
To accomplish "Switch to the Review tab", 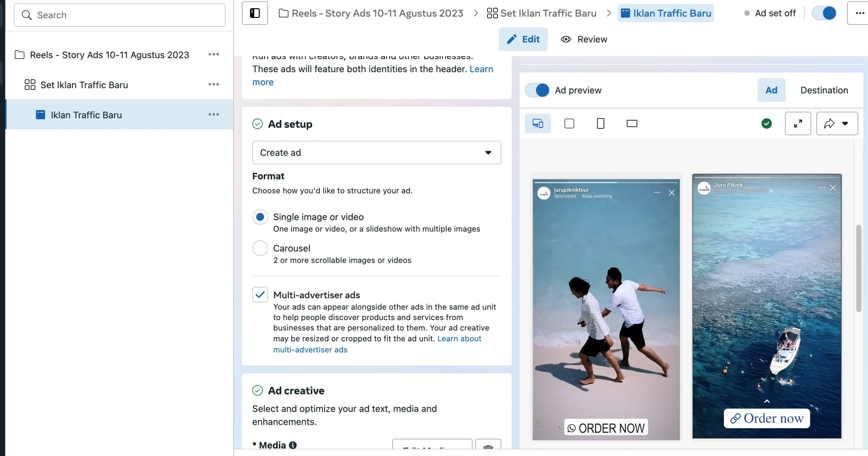I will (584, 39).
